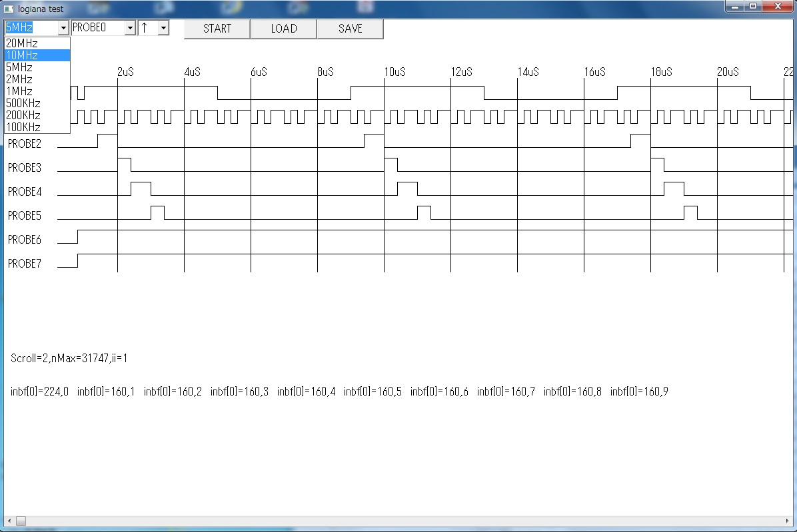Click the 12uS time marker

462,72
